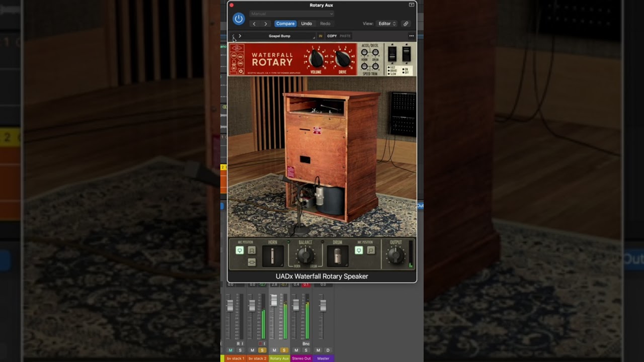Click the Universal Audio diamond logo
644x362 pixels.
coord(237,48)
